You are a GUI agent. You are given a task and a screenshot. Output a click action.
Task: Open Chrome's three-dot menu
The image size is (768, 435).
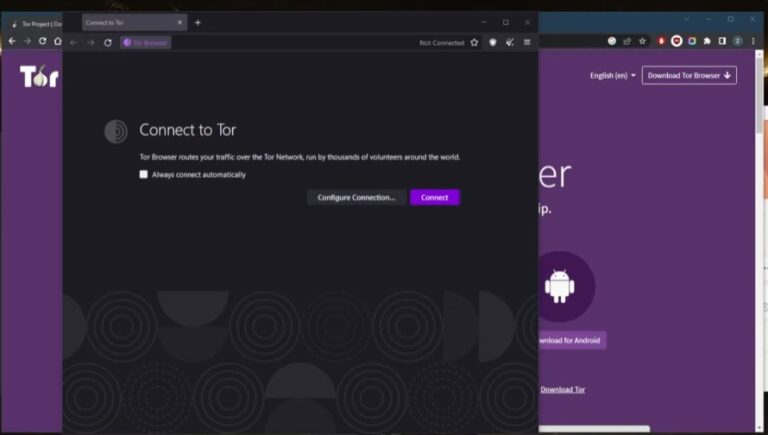pyautogui.click(x=752, y=41)
